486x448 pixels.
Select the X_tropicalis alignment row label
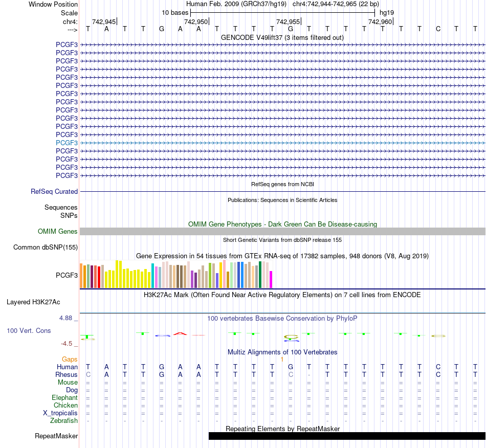[60, 413]
